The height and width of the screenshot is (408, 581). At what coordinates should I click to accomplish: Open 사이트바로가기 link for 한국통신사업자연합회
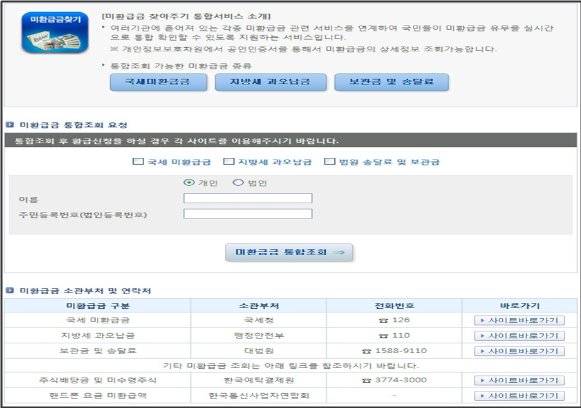pyautogui.click(x=519, y=396)
